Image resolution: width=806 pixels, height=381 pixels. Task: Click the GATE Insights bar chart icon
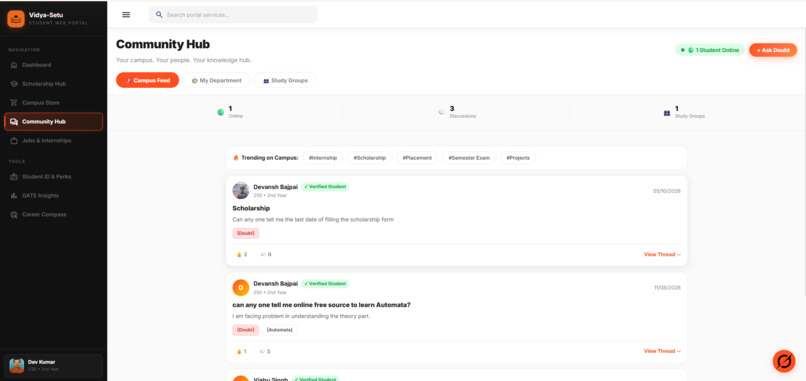14,196
